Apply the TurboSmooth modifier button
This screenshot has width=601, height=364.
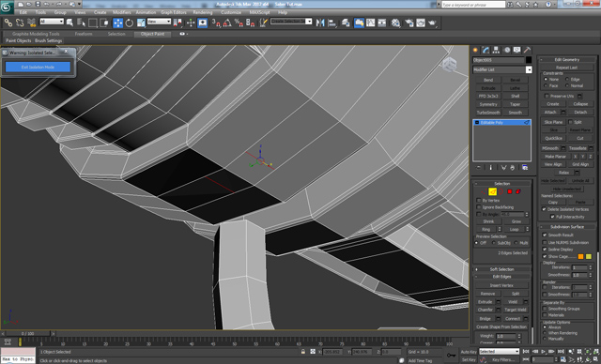488,113
